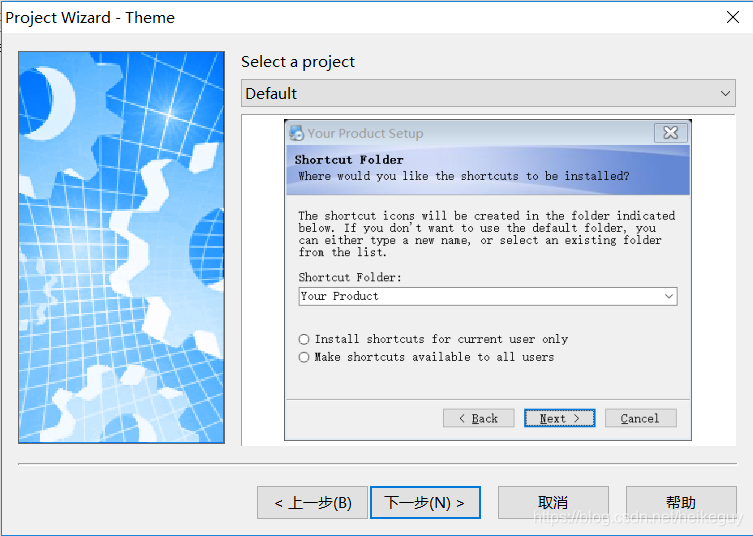The width and height of the screenshot is (753, 536).
Task: Click Cancel in the setup preview
Action: (641, 418)
